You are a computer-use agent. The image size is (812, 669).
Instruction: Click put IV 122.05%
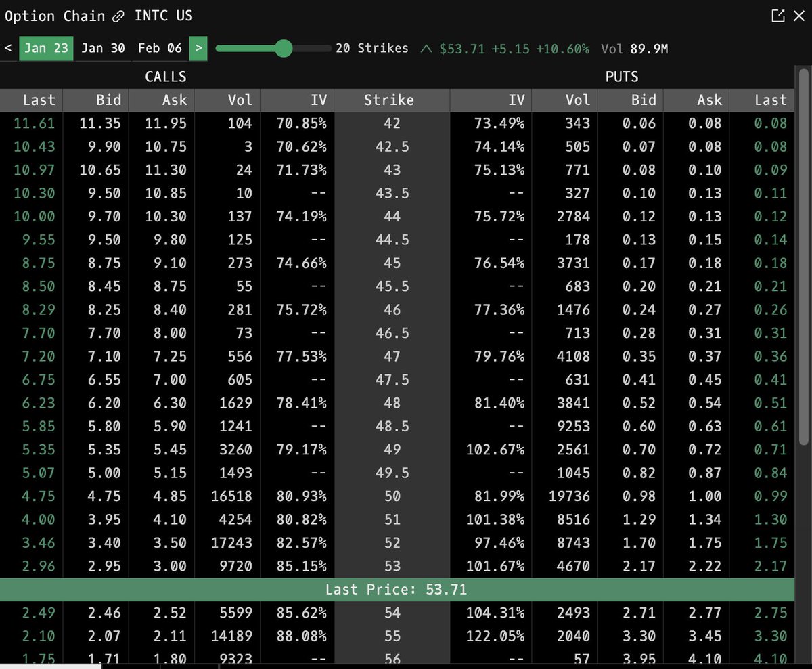click(x=496, y=636)
